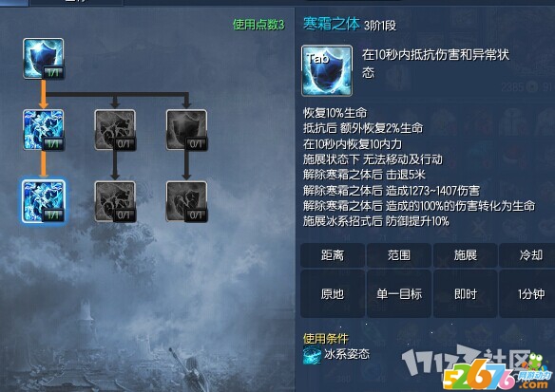
Task: Click the 使用条件 label
Action: 326,339
